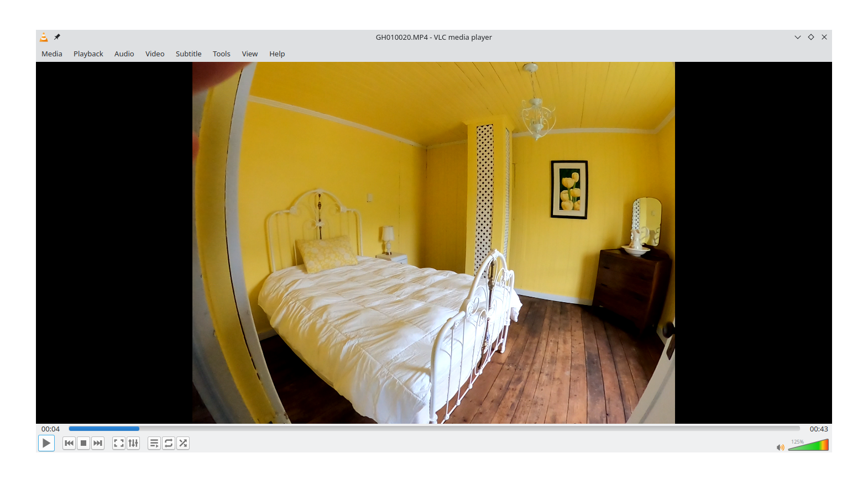Open extended settings and effects

click(x=133, y=443)
